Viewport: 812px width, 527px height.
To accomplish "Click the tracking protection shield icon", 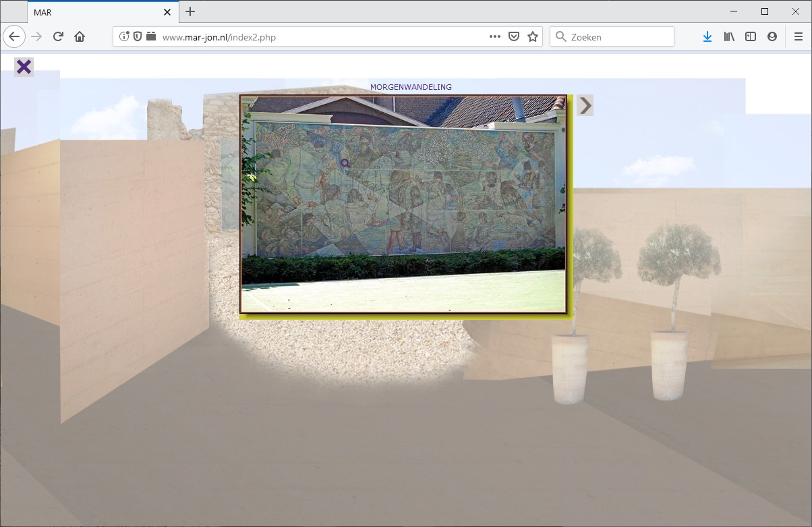I will pos(138,36).
